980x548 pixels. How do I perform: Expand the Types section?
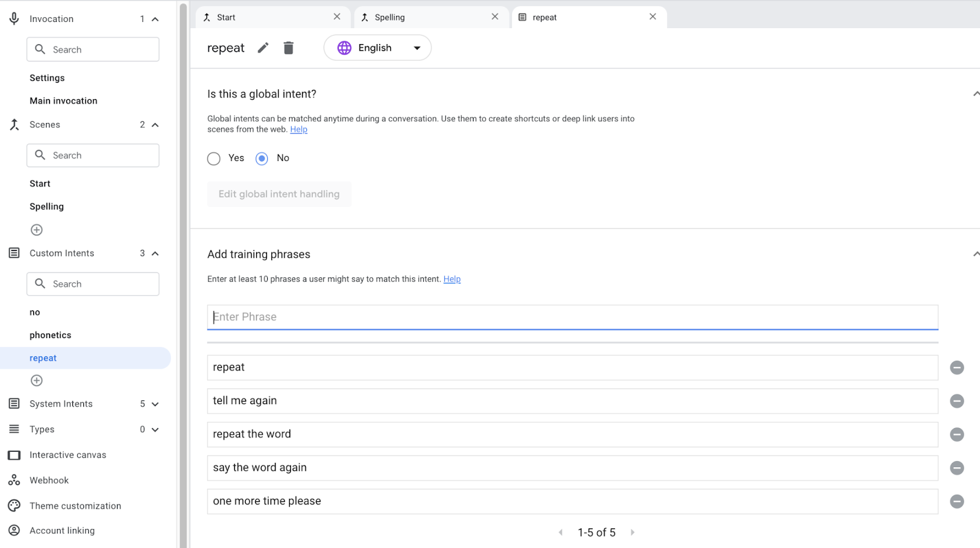pyautogui.click(x=155, y=430)
